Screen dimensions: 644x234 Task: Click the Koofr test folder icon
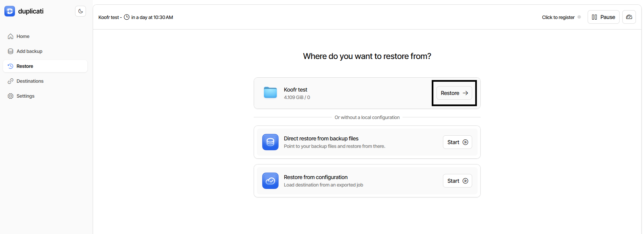point(270,92)
